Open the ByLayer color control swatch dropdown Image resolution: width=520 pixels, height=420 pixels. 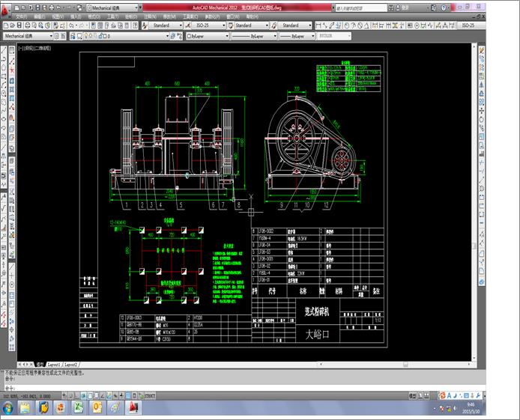click(x=208, y=36)
